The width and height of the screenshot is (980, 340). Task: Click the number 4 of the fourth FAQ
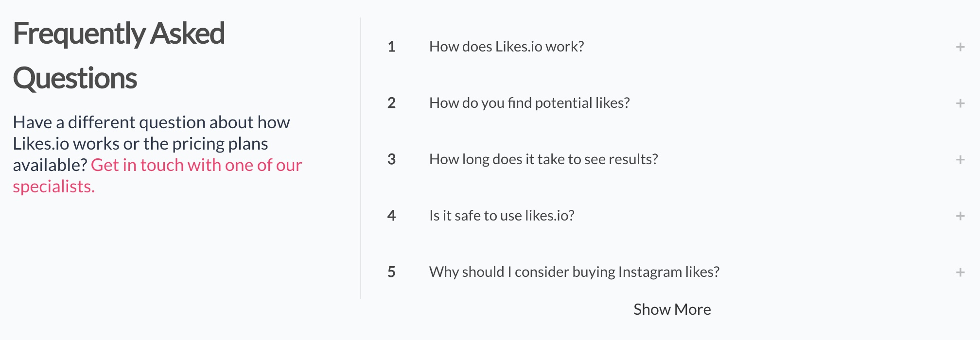391,216
